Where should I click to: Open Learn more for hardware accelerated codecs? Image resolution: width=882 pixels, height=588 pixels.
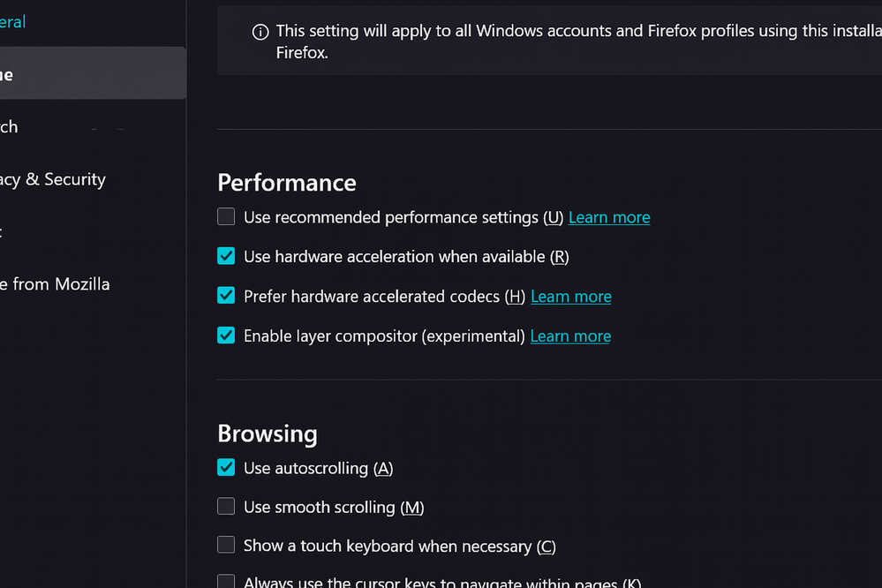point(570,297)
